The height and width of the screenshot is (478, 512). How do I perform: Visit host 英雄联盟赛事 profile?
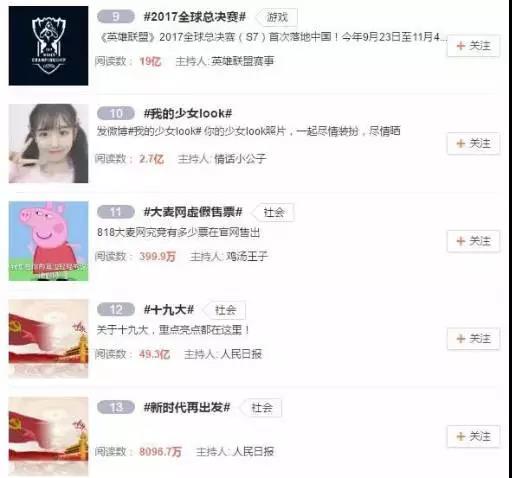point(243,61)
